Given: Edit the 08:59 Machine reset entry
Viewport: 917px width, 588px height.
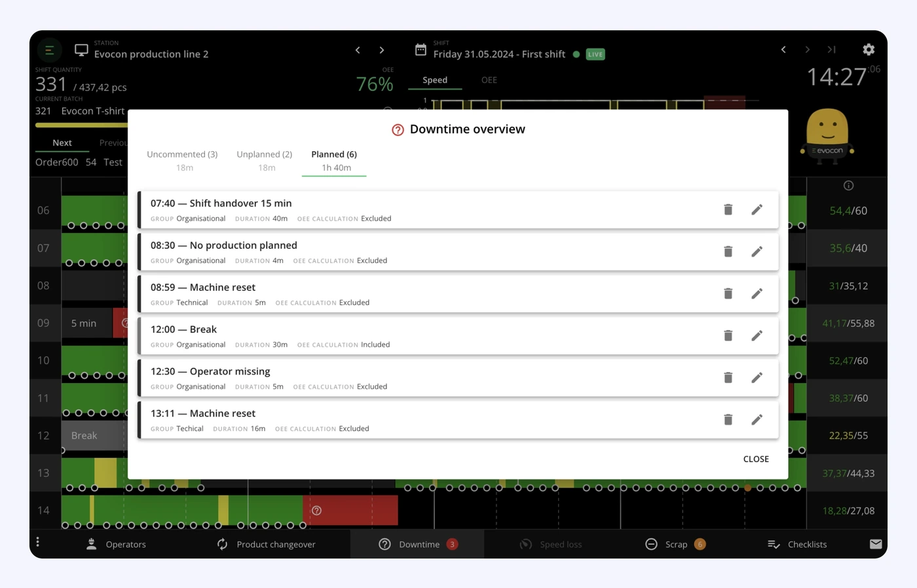Looking at the screenshot, I should pyautogui.click(x=757, y=293).
